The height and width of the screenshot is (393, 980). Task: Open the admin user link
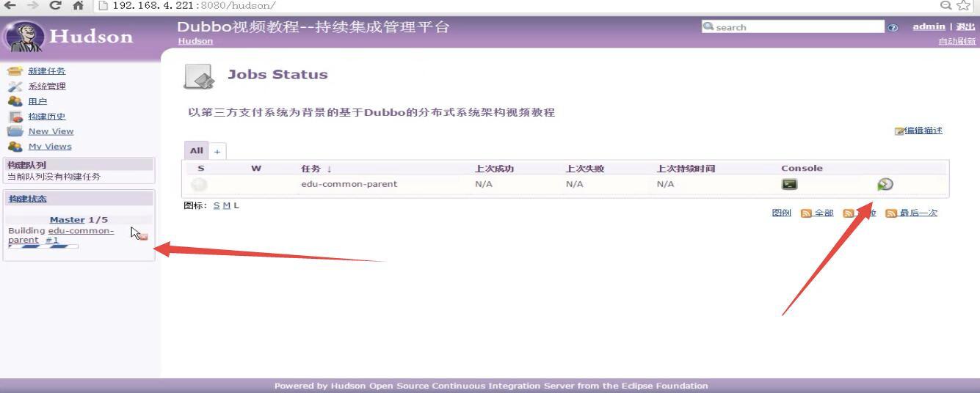[929, 26]
